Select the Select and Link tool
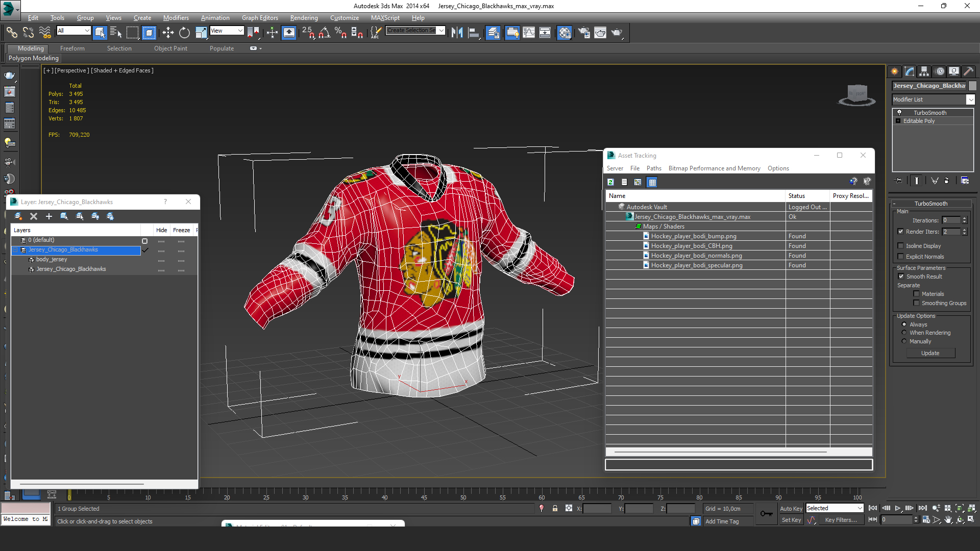980x551 pixels. click(x=11, y=32)
